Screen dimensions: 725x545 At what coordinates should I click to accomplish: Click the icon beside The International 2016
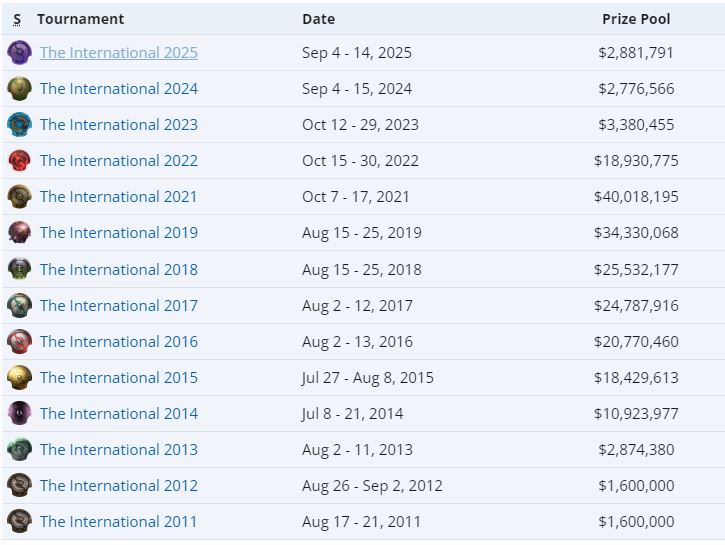tap(19, 342)
